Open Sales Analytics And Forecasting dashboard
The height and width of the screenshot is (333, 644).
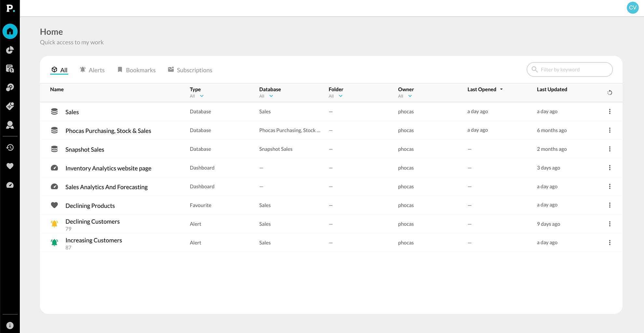106,187
